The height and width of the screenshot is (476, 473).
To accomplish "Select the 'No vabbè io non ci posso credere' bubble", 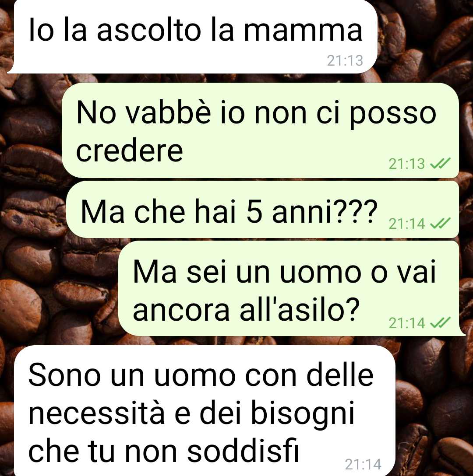I will point(260,130).
